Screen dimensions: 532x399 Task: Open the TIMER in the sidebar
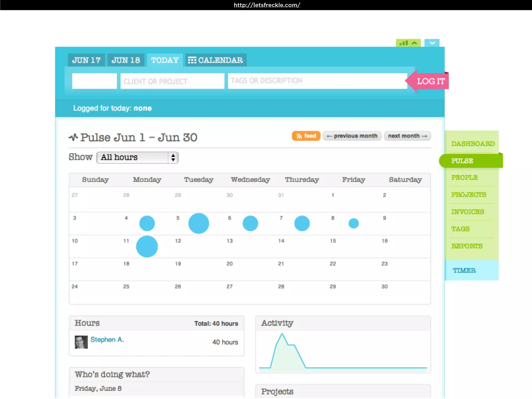pos(464,270)
